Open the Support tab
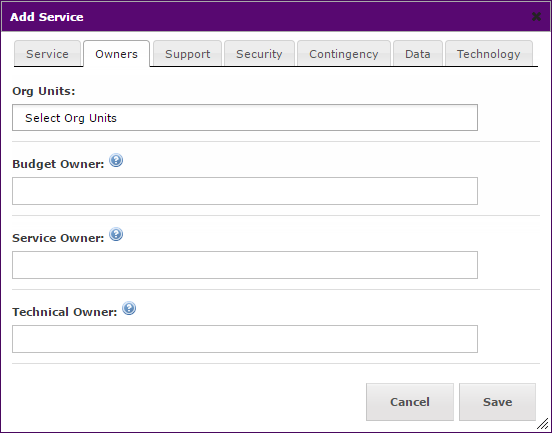Viewport: 552px width, 433px height. 188,54
